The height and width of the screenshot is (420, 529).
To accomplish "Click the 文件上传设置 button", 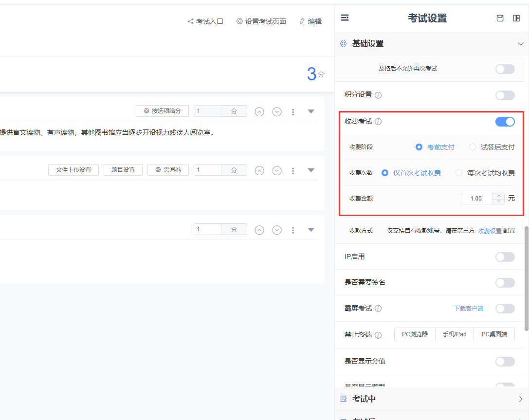I will coord(73,170).
